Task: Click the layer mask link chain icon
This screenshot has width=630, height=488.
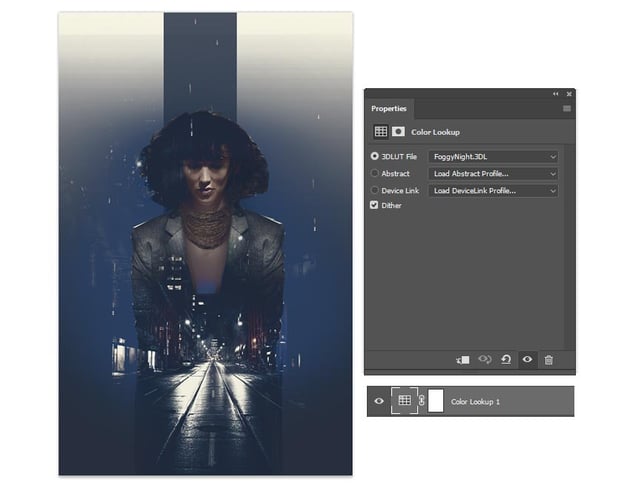Action: coord(421,400)
